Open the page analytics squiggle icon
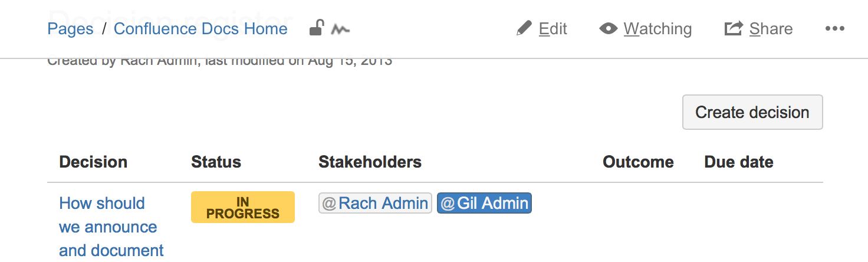The width and height of the screenshot is (868, 262). pos(340,28)
